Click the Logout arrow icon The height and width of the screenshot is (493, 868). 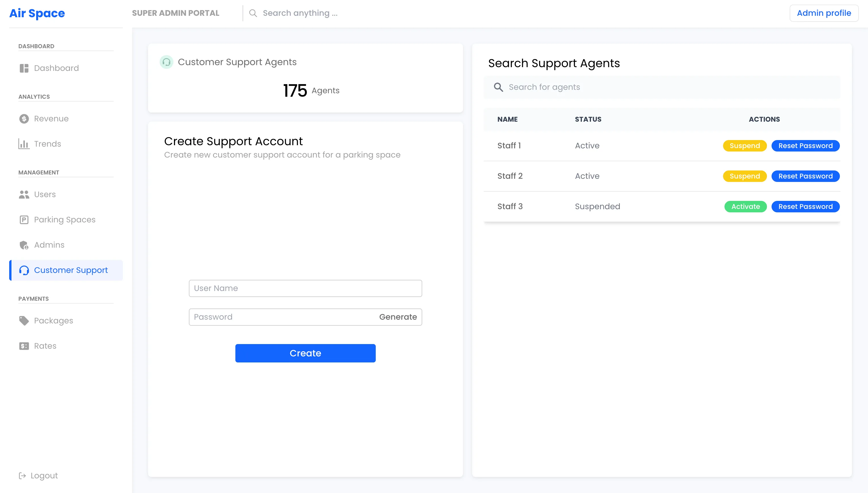click(22, 476)
